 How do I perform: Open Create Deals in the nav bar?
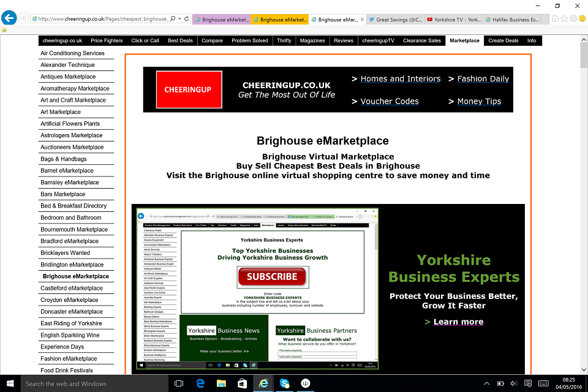[503, 40]
